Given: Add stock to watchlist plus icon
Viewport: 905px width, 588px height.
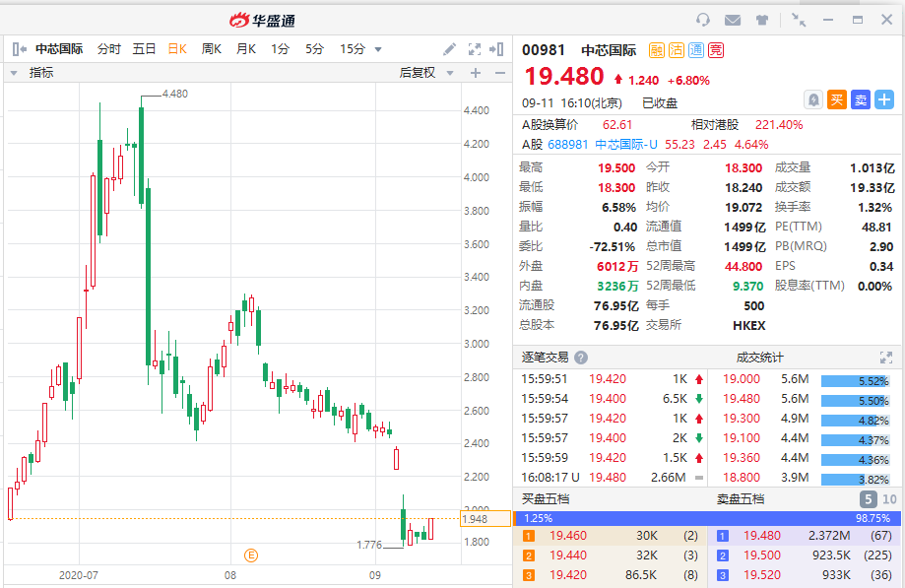Looking at the screenshot, I should pyautogui.click(x=883, y=99).
